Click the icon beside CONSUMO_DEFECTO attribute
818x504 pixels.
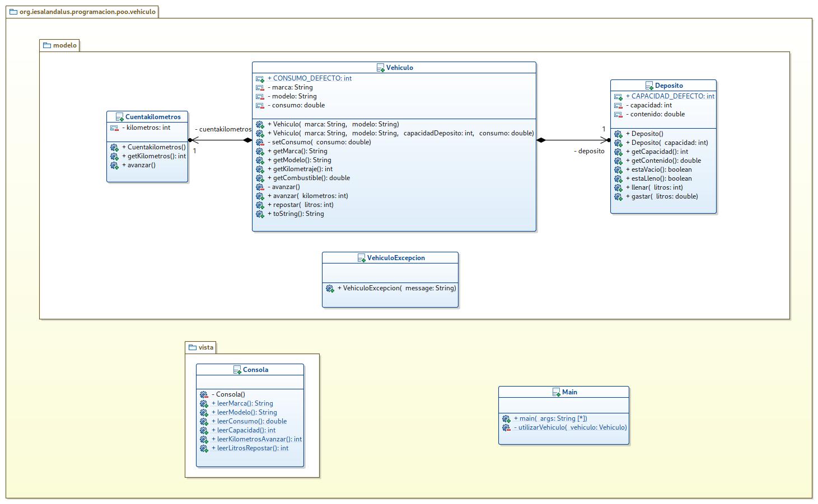pos(260,79)
